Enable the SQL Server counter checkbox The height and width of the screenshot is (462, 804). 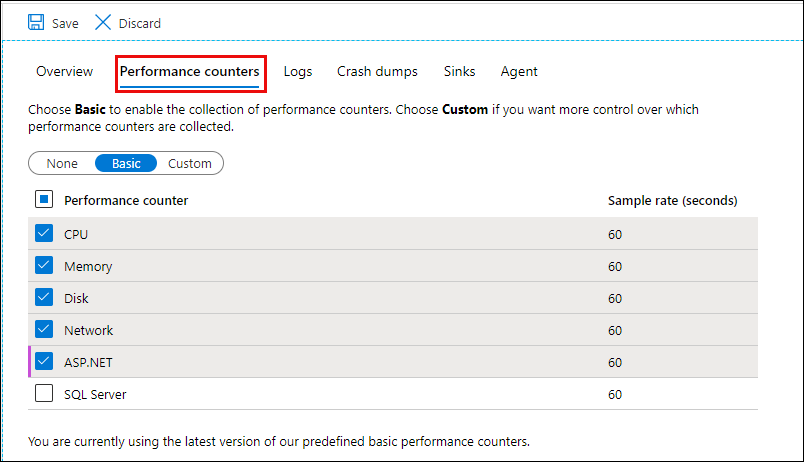44,394
